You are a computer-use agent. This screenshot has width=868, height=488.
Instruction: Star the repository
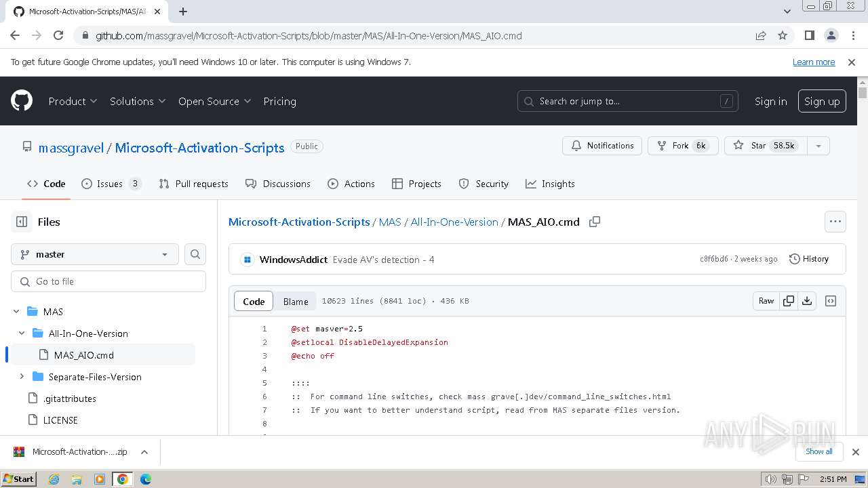pos(766,146)
